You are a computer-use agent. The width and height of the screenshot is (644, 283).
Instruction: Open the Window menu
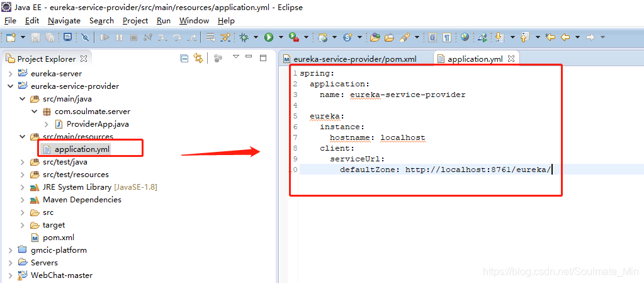[x=195, y=21]
